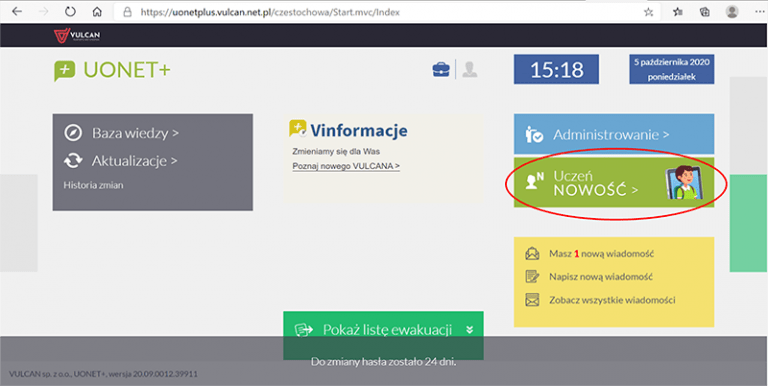This screenshot has height=386, width=768.
Task: Click the cartoon student picture on Uczeń tile
Action: (684, 183)
